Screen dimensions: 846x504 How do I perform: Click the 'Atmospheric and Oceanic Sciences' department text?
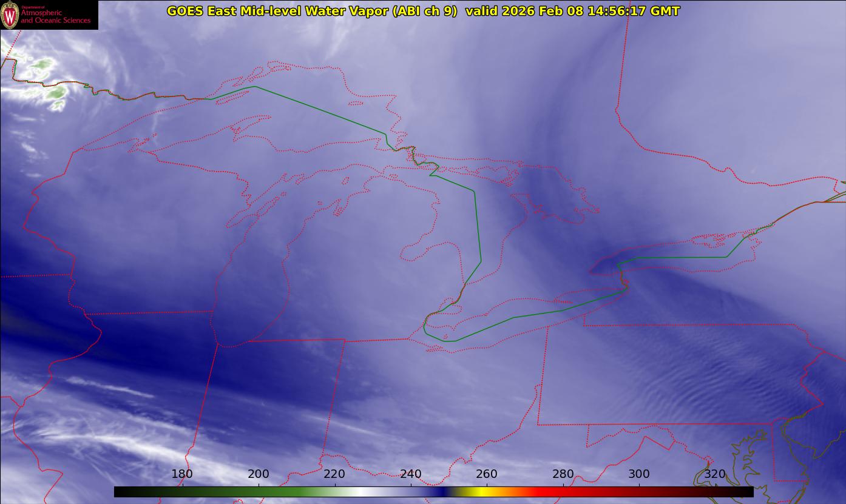55,16
